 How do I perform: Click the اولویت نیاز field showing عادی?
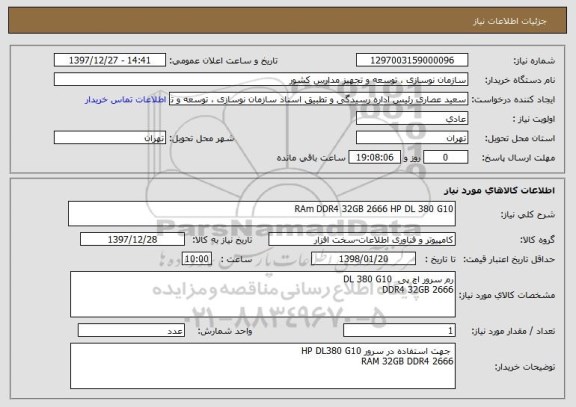pos(412,119)
